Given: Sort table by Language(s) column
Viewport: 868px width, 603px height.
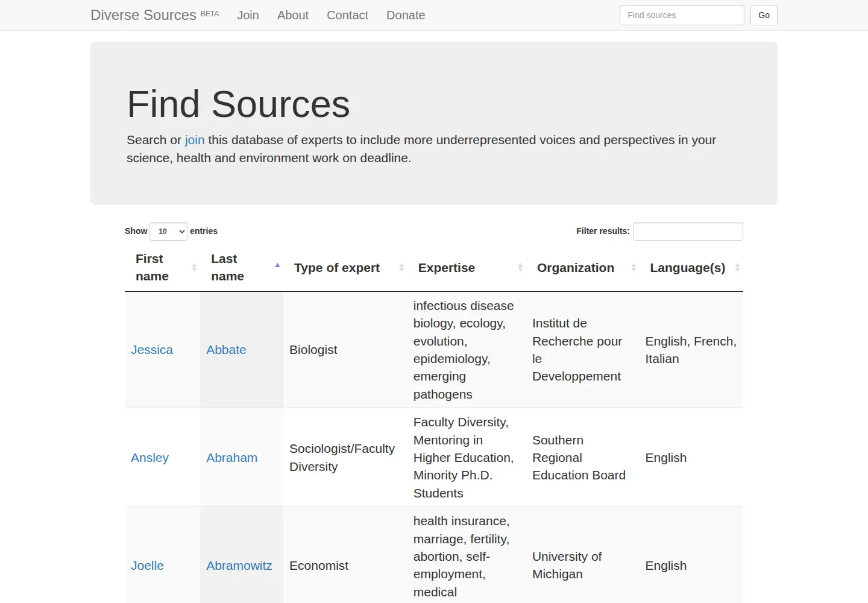Looking at the screenshot, I should pyautogui.click(x=691, y=268).
